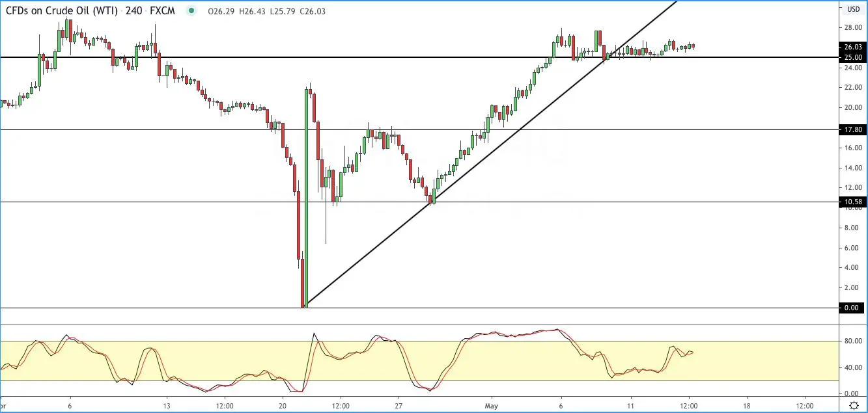Viewport: 868px width, 413px height.
Task: Select the 26.03 current price label
Action: coord(853,47)
